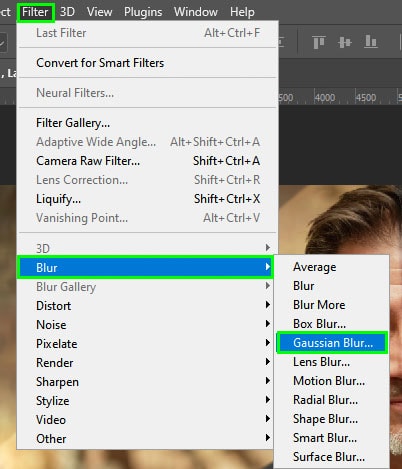The width and height of the screenshot is (402, 469).
Task: Choose Box Blur...
Action: coord(332,324)
